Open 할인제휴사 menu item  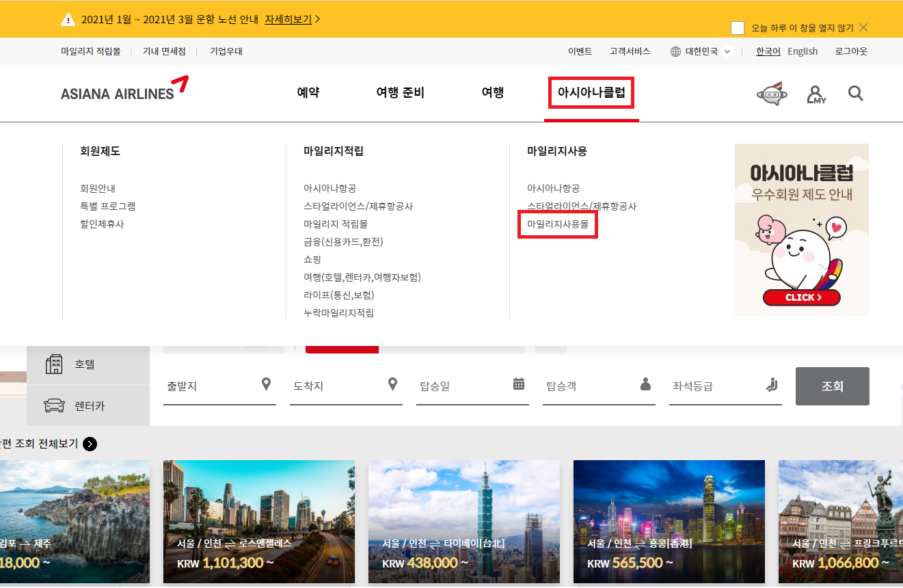(103, 224)
